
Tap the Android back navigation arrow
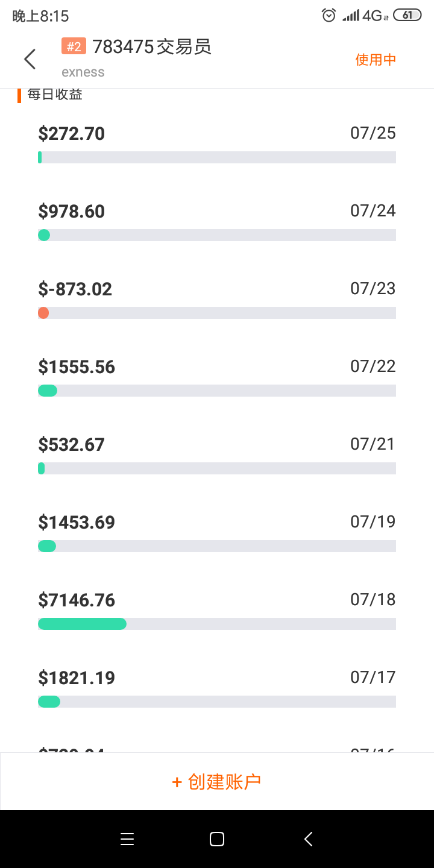(308, 839)
